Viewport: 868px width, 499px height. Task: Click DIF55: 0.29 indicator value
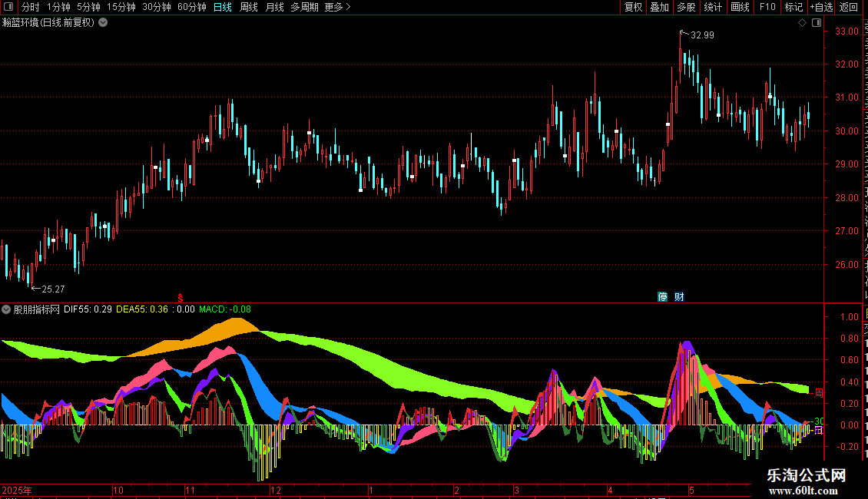88,309
